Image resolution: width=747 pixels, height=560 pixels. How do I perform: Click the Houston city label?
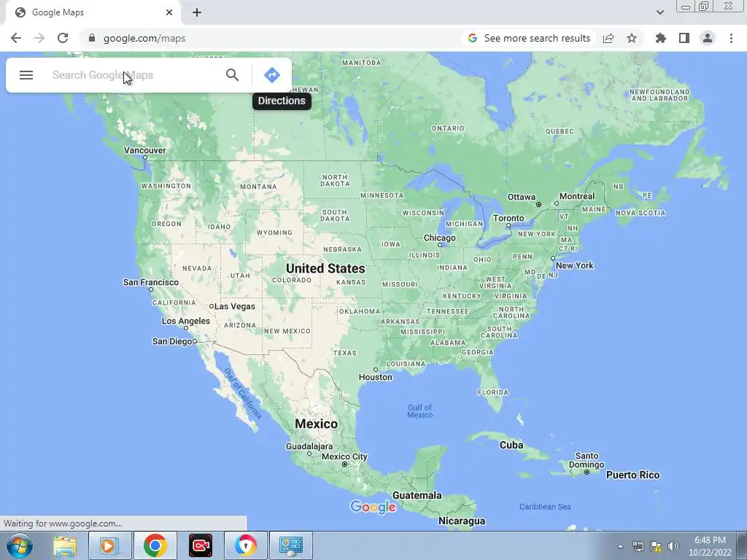pos(376,377)
